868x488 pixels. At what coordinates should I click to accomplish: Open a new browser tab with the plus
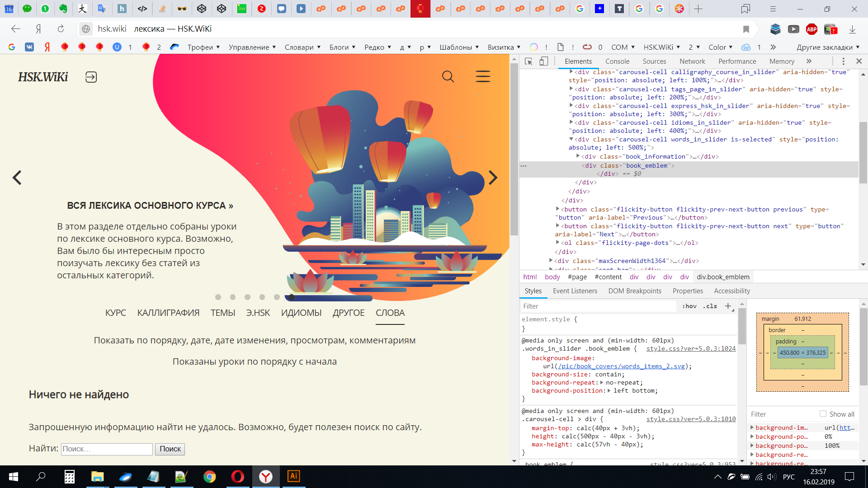pyautogui.click(x=698, y=9)
